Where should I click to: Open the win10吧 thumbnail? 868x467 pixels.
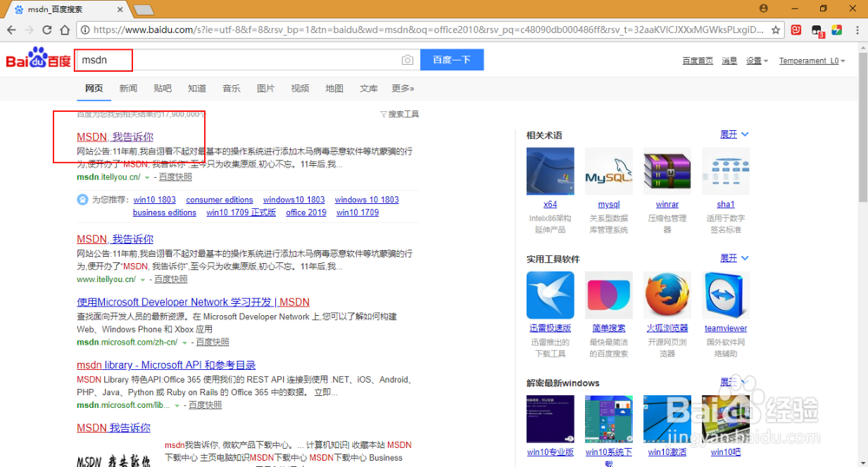726,419
